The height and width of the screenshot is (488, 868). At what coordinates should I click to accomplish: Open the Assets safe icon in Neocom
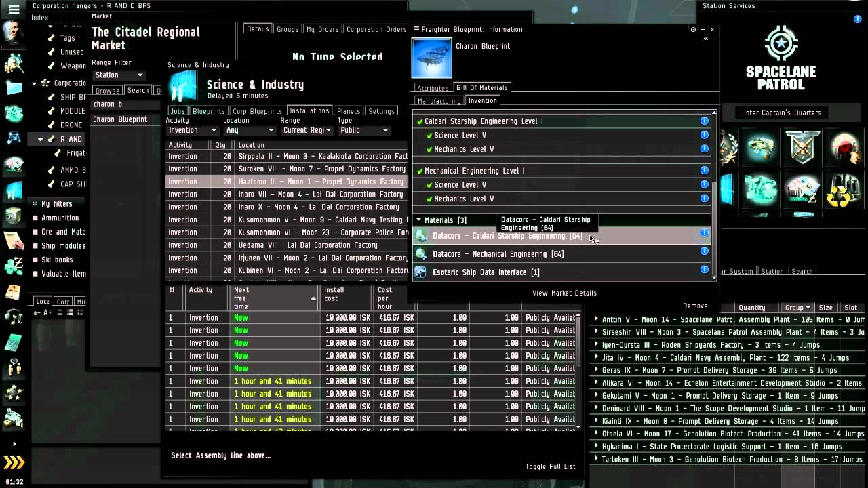coord(14,216)
